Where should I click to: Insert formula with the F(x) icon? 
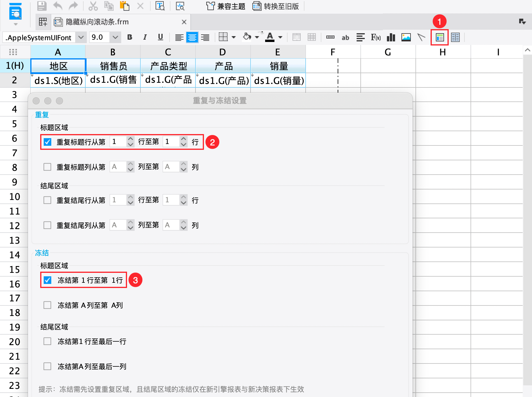coord(376,37)
